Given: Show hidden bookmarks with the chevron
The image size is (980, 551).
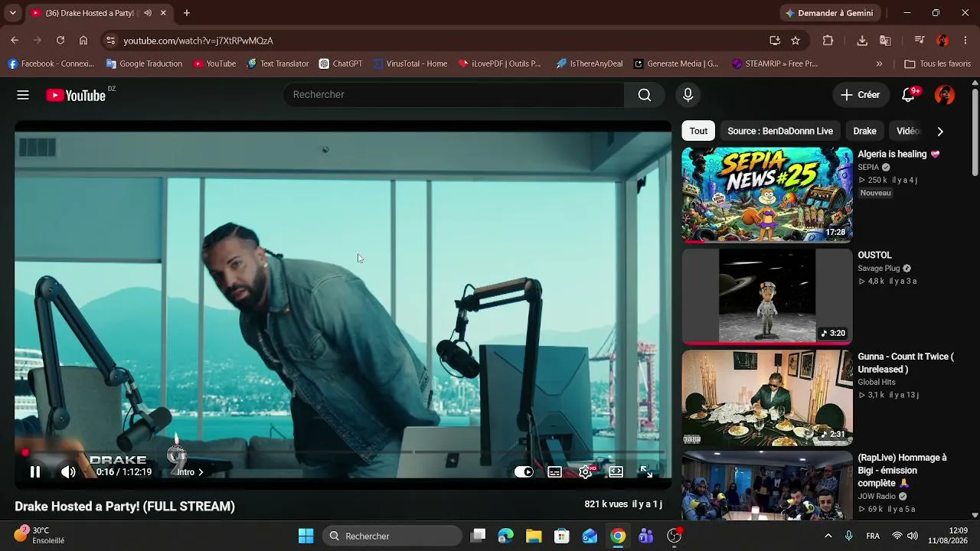Looking at the screenshot, I should (879, 64).
